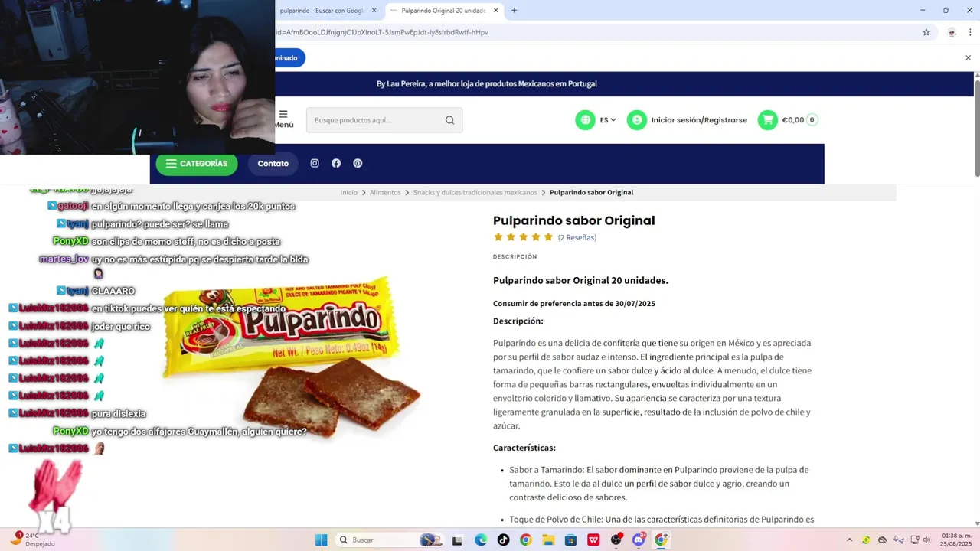980x551 pixels.
Task: Click the browser address bar URL
Action: tap(383, 32)
